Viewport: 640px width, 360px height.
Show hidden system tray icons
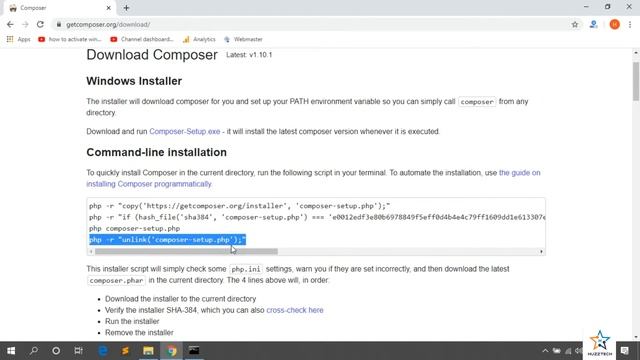click(545, 351)
